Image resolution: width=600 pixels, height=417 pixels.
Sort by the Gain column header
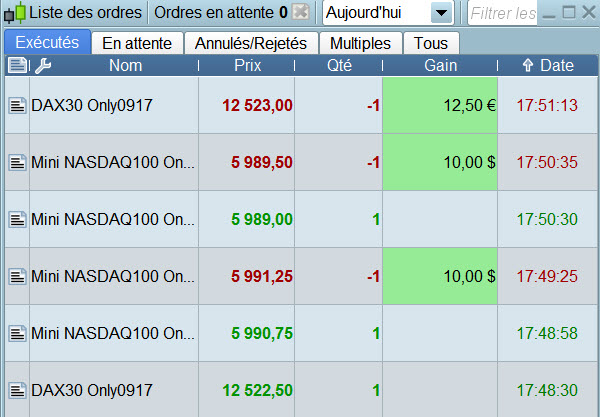(x=440, y=65)
